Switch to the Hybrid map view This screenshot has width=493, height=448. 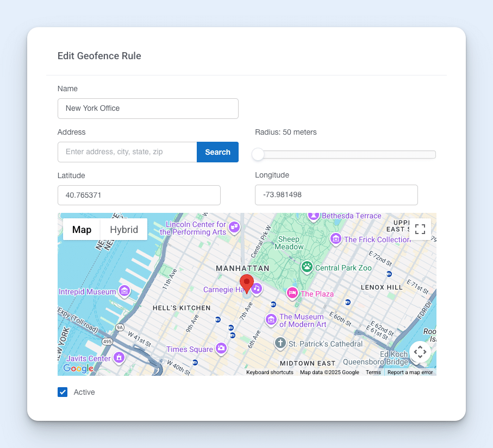(123, 230)
